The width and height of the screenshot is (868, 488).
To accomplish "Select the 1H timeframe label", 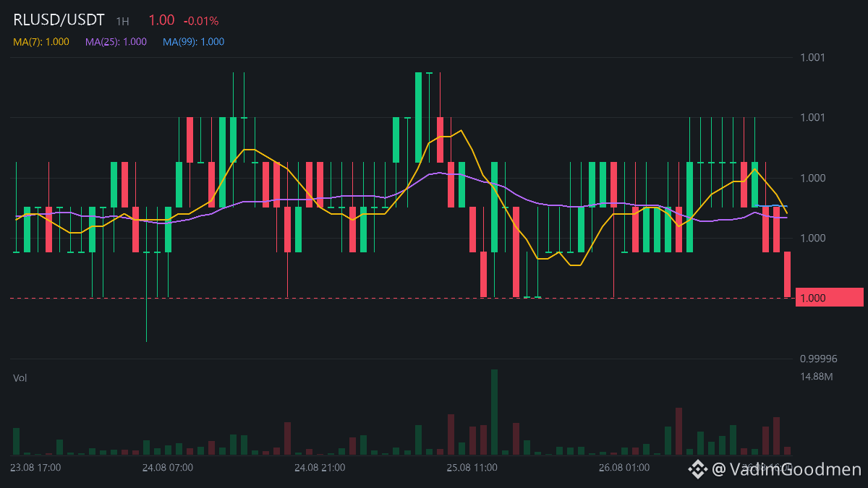I will pyautogui.click(x=123, y=22).
